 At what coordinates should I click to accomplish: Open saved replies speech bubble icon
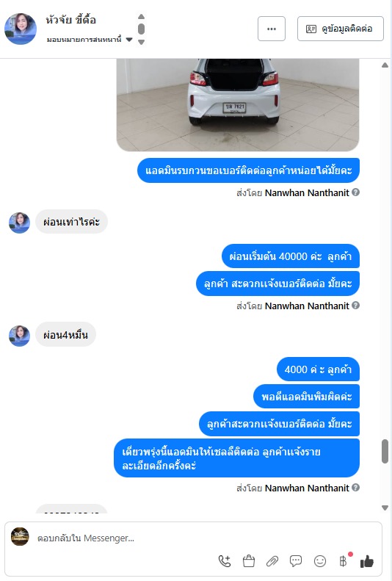(x=296, y=561)
